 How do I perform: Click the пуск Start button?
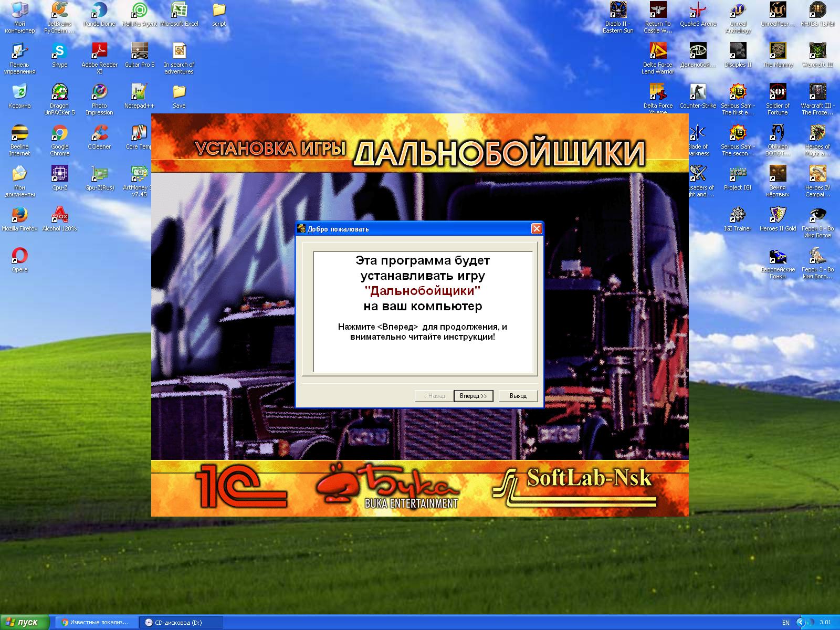point(24,623)
